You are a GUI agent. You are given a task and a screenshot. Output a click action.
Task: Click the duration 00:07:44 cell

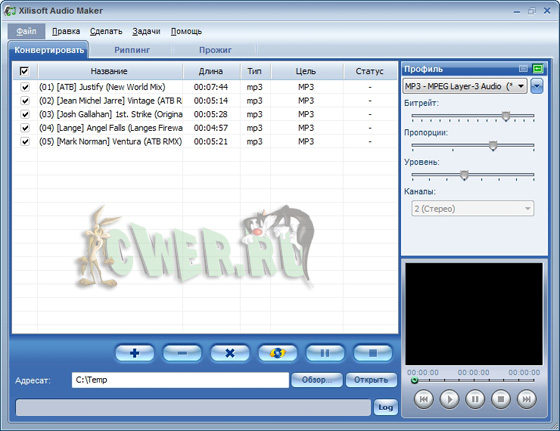pyautogui.click(x=211, y=87)
